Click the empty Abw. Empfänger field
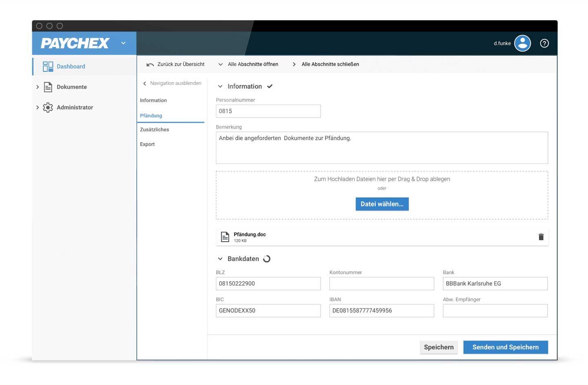Image resolution: width=588 pixels, height=385 pixels. tap(495, 311)
